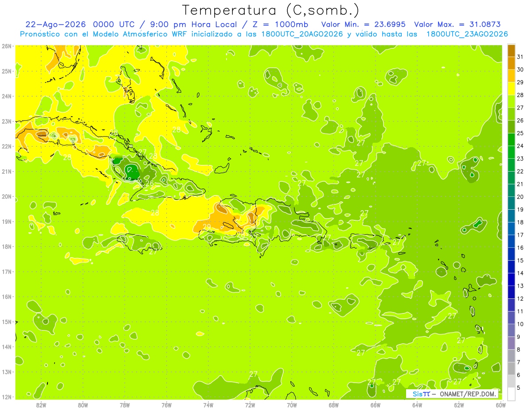532x411 pixels.
Task: Click the 64W longitude axis label
Action: tap(417, 405)
